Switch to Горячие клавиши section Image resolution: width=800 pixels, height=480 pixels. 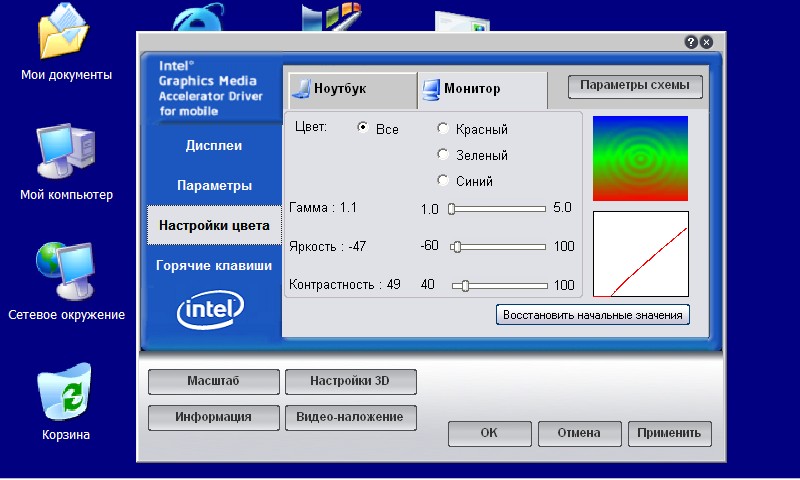[214, 266]
